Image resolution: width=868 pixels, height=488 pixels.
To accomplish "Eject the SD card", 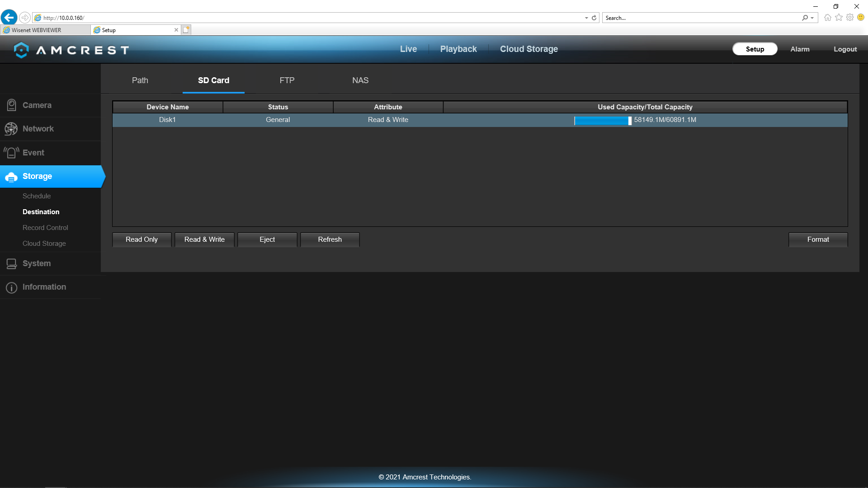I will (x=267, y=239).
